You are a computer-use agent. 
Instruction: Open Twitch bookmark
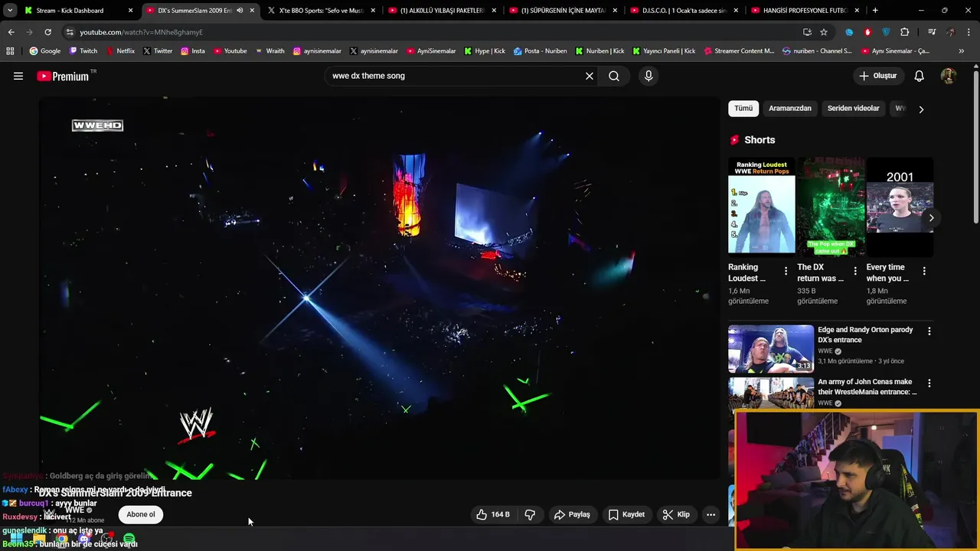(83, 51)
